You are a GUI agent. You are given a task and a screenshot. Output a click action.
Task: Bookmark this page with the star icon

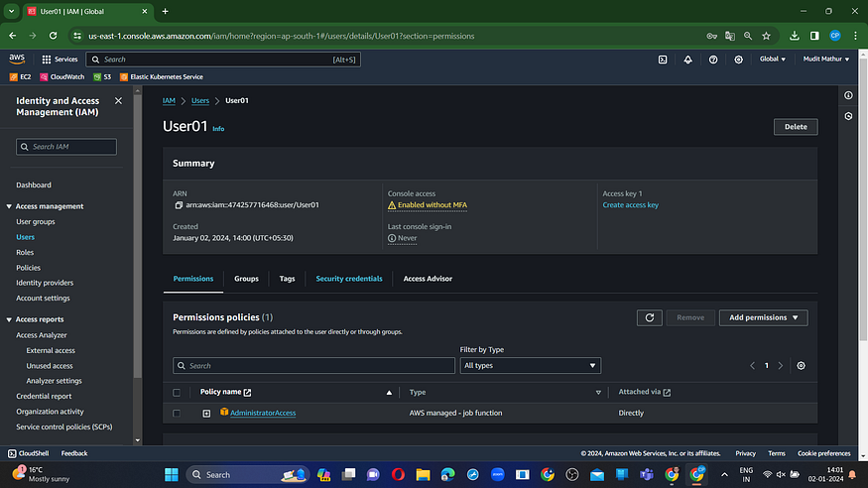(x=766, y=36)
